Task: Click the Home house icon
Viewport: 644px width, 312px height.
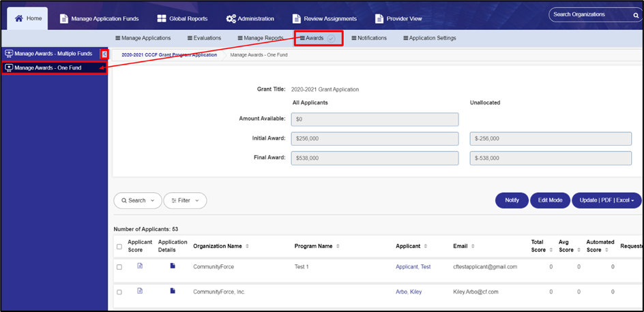Action: pos(19,18)
